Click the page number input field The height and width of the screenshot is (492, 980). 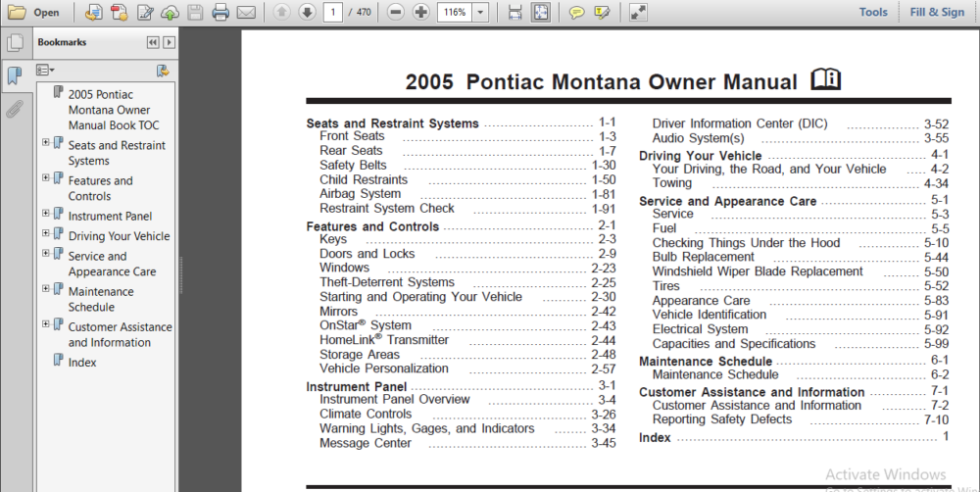click(x=333, y=12)
